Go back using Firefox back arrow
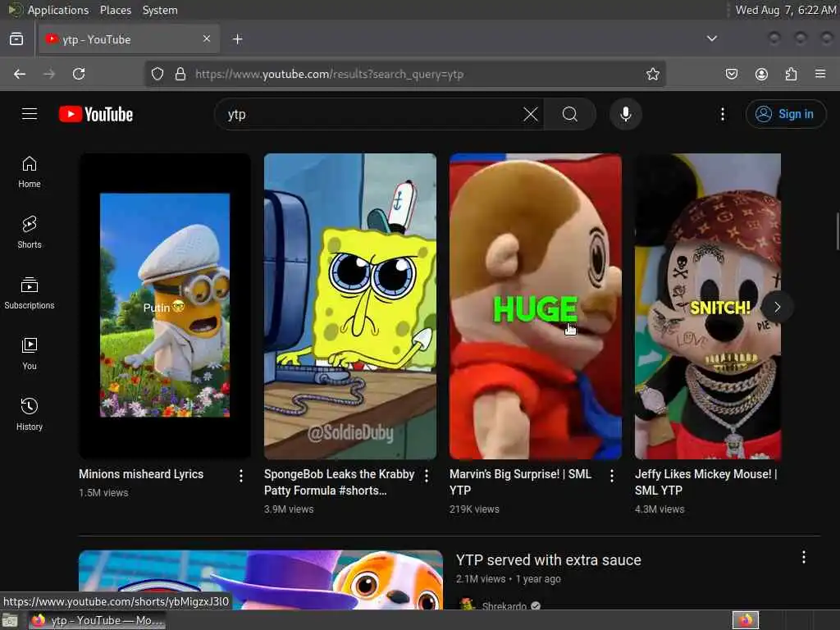Screen dimensions: 840x630 click(x=20, y=74)
